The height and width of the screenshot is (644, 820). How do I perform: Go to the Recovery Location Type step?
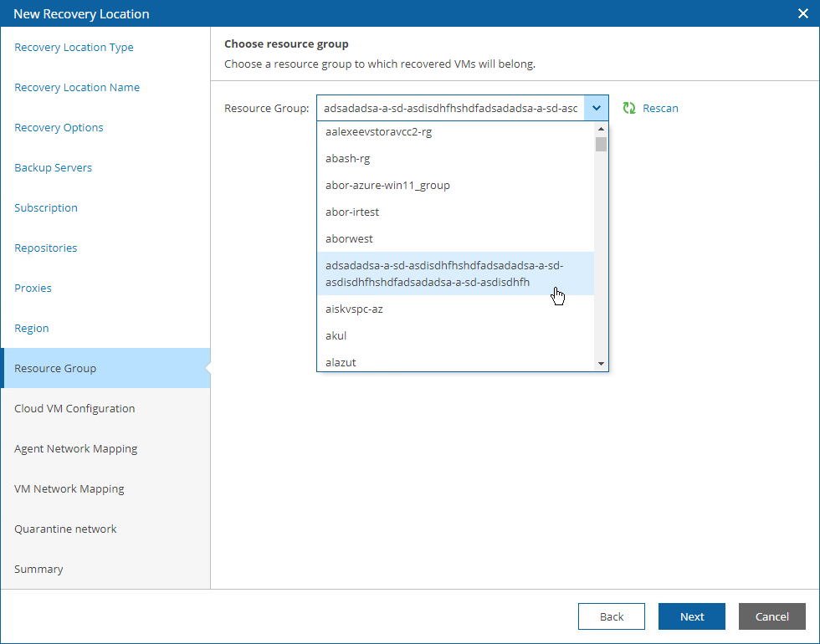click(x=74, y=48)
